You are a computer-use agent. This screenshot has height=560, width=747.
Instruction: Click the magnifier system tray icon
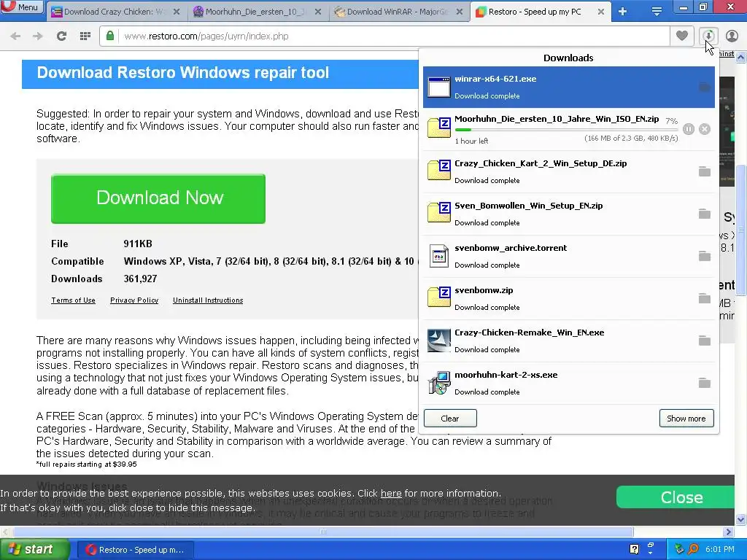coord(693,550)
